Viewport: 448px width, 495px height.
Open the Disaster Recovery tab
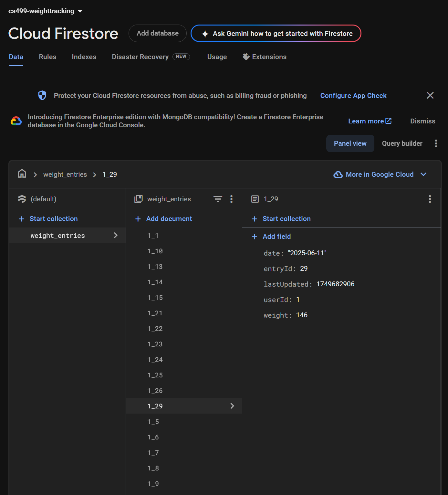[151, 57]
